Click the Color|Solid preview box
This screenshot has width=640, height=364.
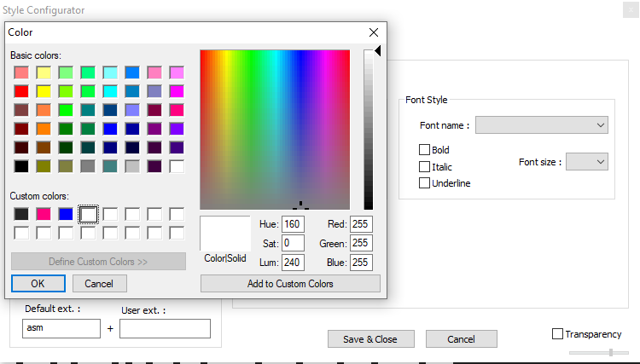tap(225, 234)
